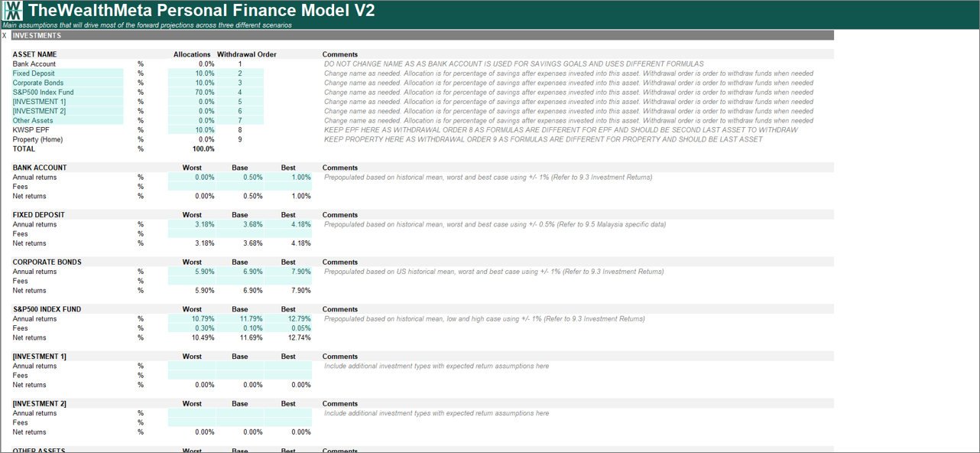Select the Other Assets 0.0% allocation cell

192,121
